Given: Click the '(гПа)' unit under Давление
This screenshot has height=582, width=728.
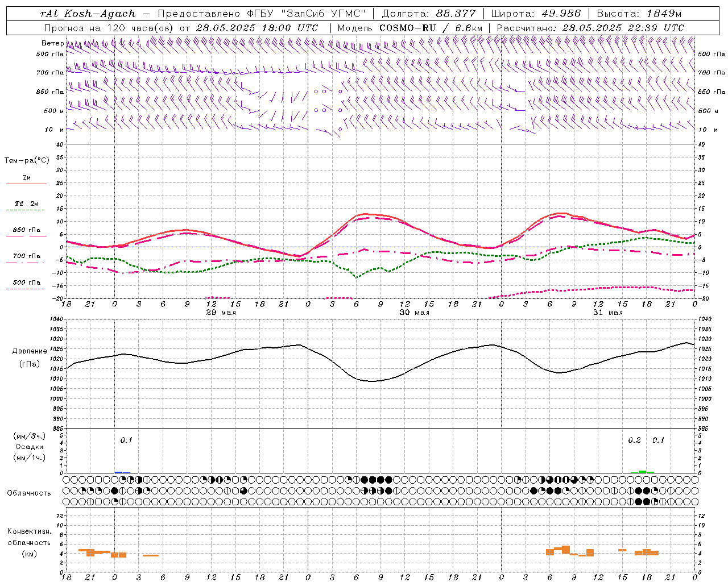Looking at the screenshot, I should 29,364.
